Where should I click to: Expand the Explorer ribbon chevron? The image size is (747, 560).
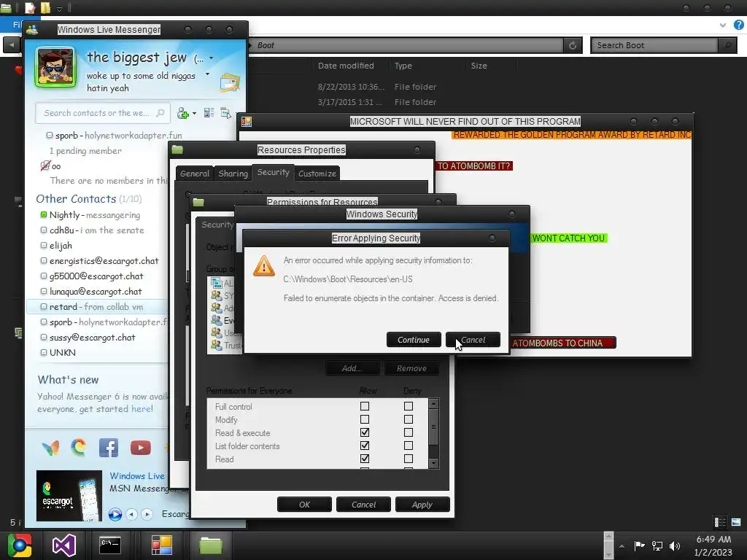[x=723, y=25]
